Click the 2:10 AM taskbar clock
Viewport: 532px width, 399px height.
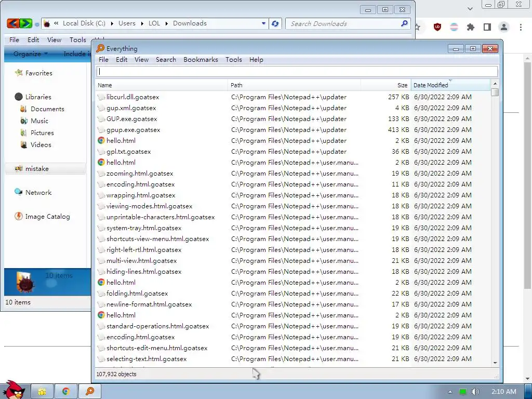(504, 392)
